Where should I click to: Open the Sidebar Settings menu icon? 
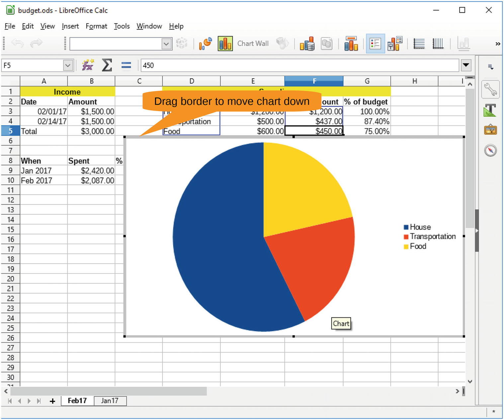[490, 67]
